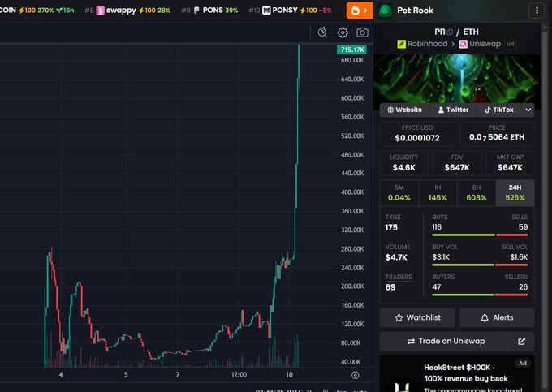Open #8 swappy trending token
This screenshot has width=552, height=392.
point(127,11)
